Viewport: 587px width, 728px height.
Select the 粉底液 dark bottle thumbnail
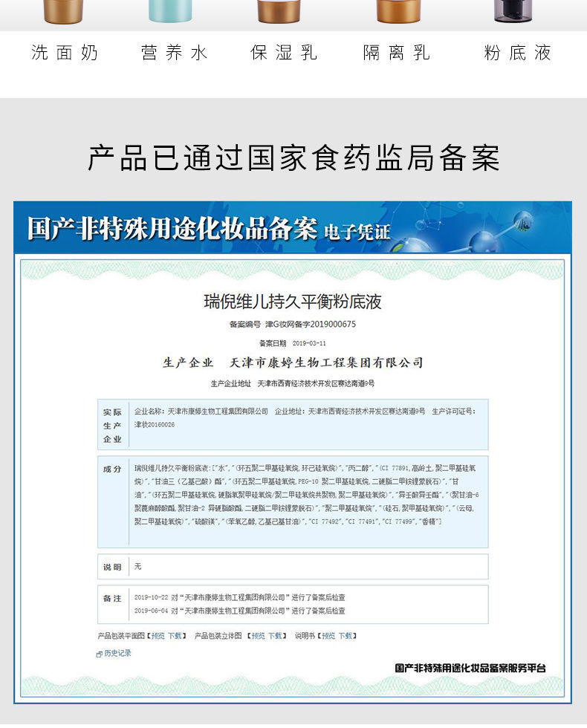click(x=513, y=10)
